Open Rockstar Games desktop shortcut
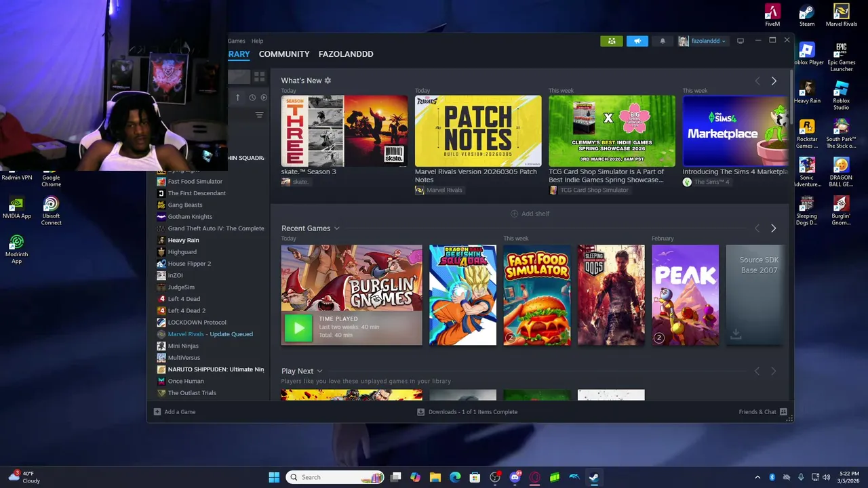The height and width of the screenshot is (488, 868). point(807,134)
